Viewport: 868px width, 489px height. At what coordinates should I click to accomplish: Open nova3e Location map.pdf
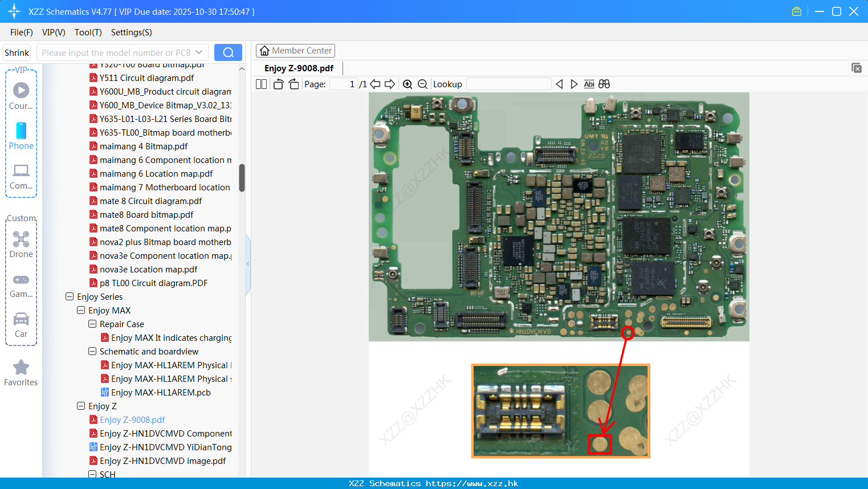(148, 269)
